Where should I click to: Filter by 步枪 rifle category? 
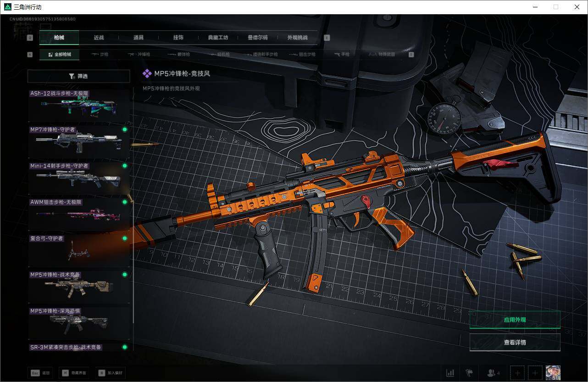(100, 54)
